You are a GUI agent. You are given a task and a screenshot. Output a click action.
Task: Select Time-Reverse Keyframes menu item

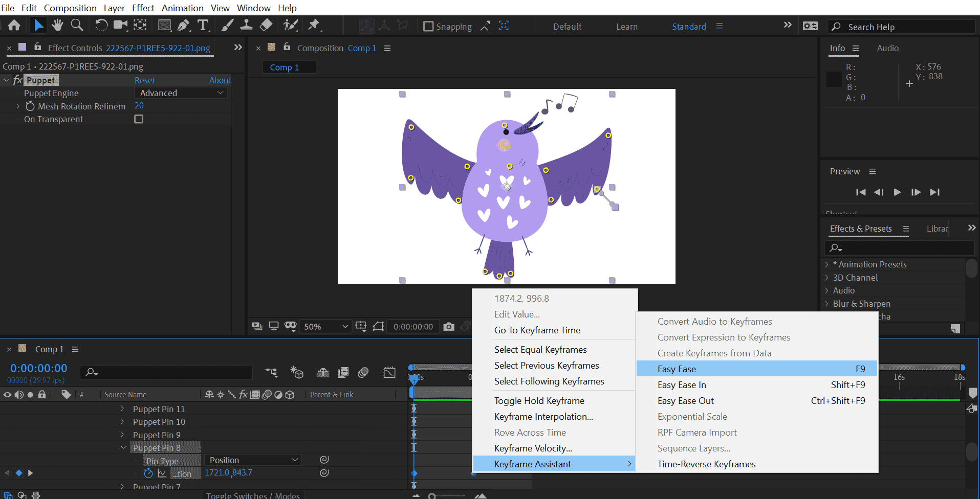point(706,464)
